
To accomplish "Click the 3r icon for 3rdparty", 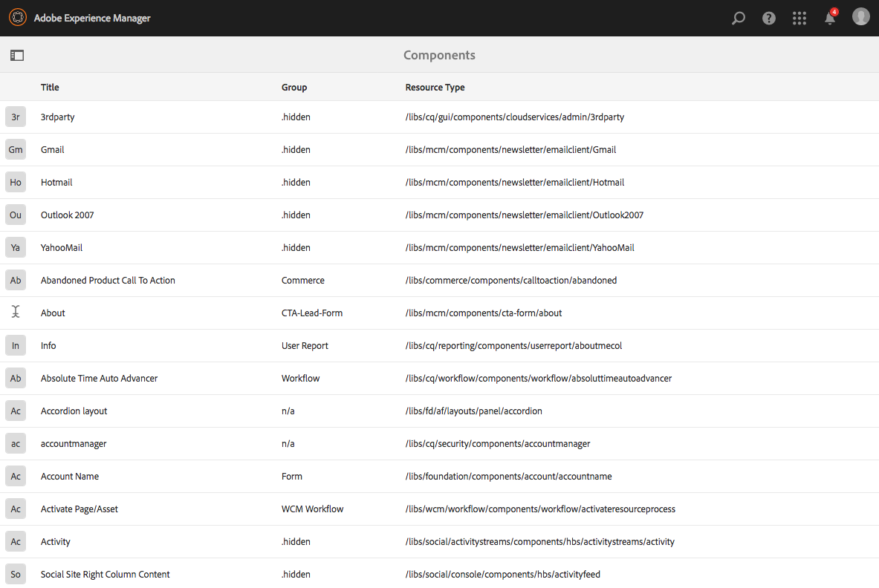I will [16, 117].
